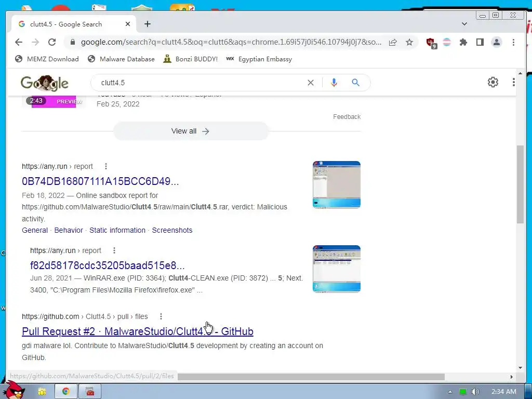Image resolution: width=532 pixels, height=399 pixels.
Task: Click the horizontal scrollbar thumb
Action: click(x=311, y=377)
